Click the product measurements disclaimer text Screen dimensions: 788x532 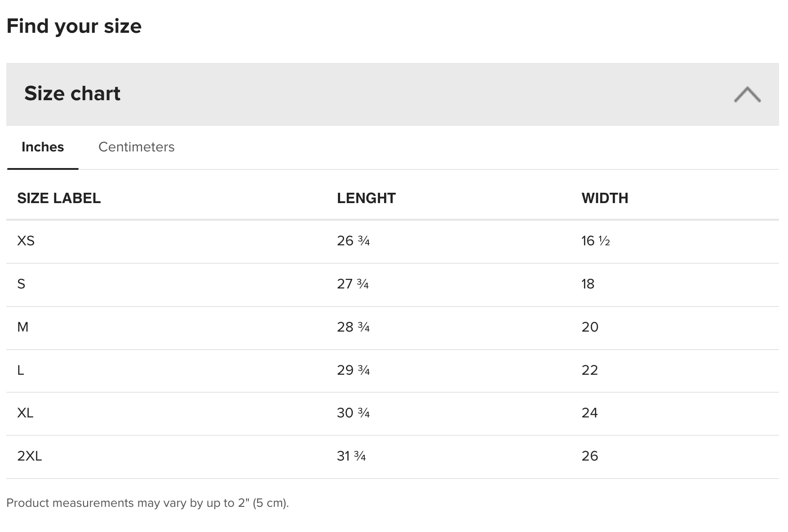pos(147,503)
